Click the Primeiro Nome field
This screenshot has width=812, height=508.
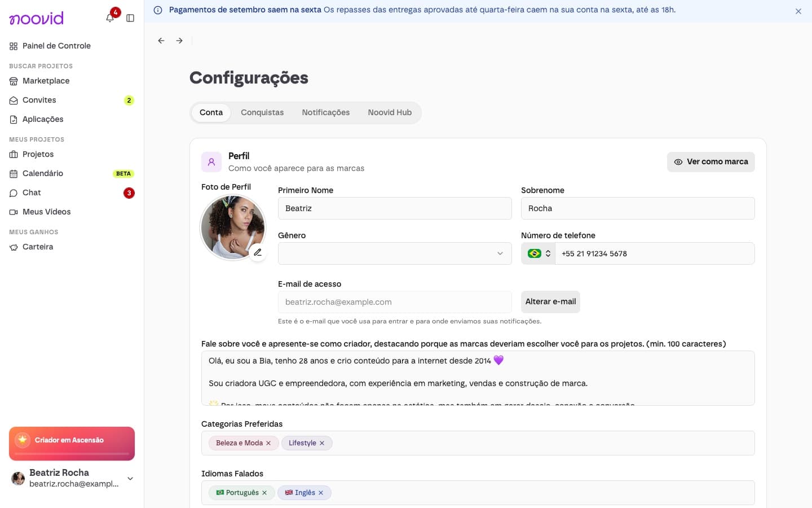pos(395,208)
